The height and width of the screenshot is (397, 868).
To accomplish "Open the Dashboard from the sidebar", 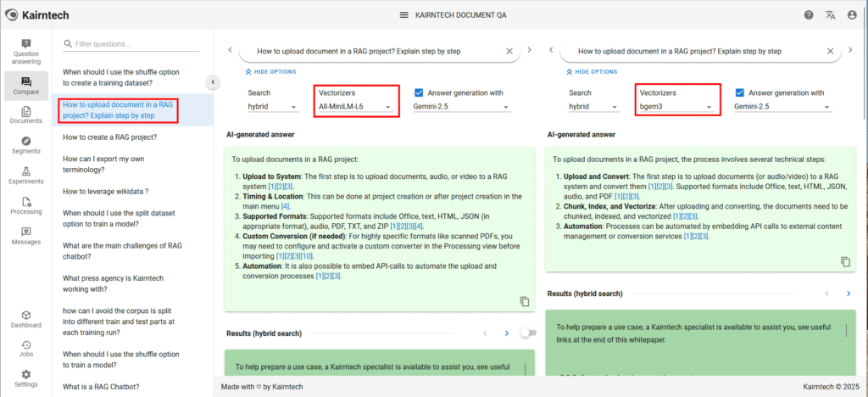I will [x=25, y=319].
